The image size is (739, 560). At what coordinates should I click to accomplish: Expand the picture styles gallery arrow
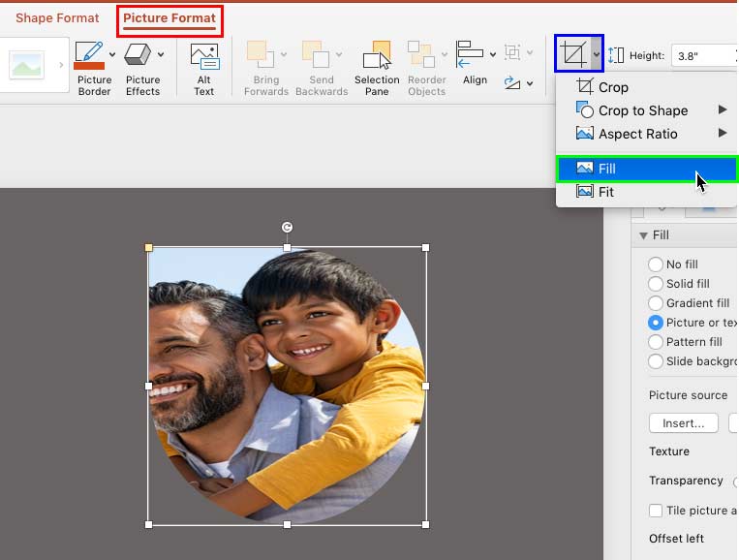[61, 65]
